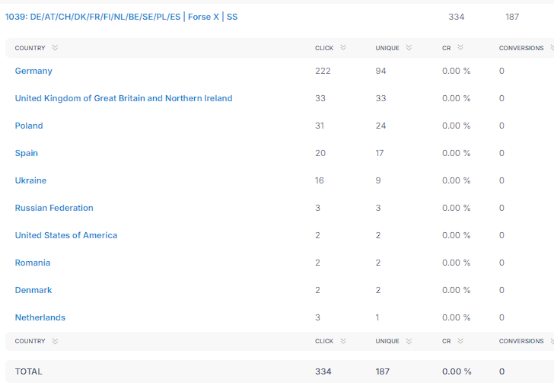The height and width of the screenshot is (392, 554).
Task: Click the top COUNTRY column label
Action: click(30, 48)
